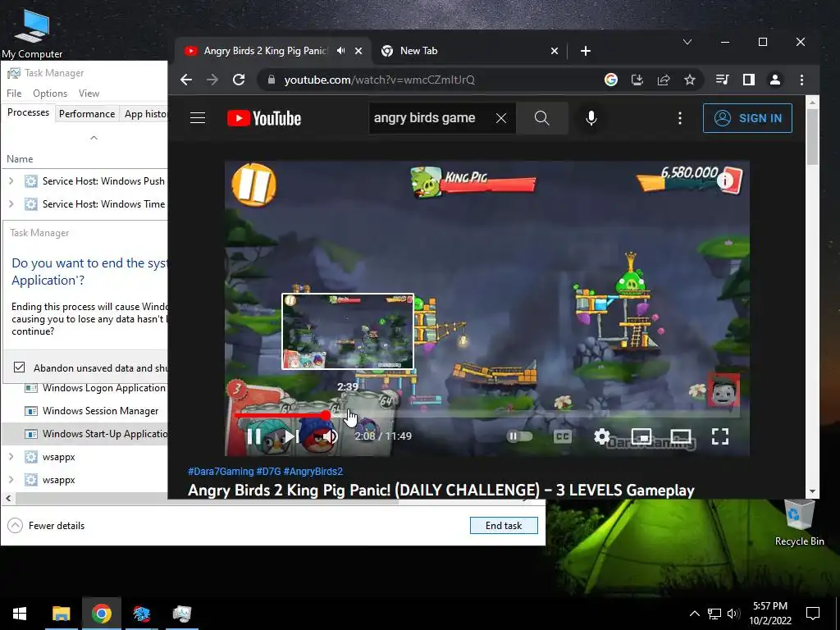The image size is (840, 630).
Task: Pause the YouTube video
Action: tap(254, 436)
